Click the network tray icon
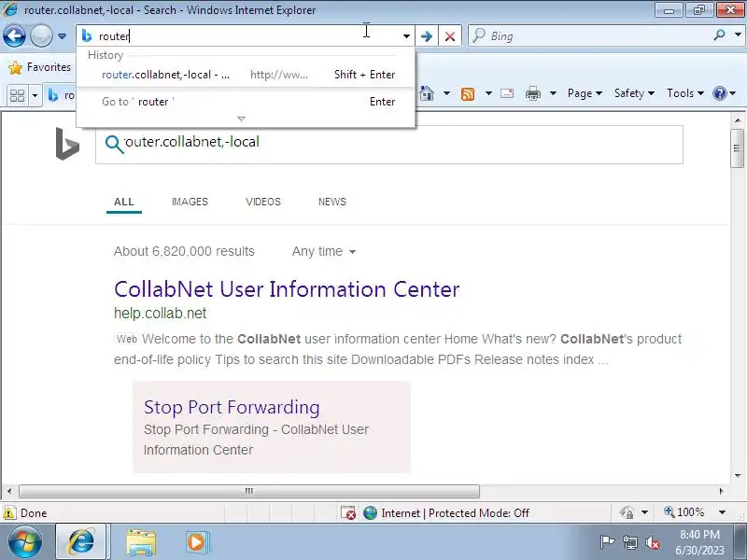Screen dimensions: 747x560 (629, 542)
